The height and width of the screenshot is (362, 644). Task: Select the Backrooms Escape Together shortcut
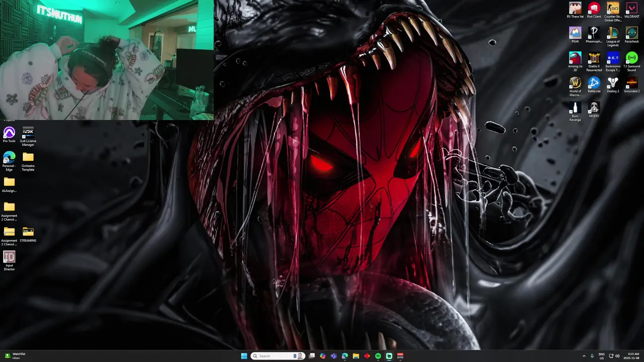(613, 61)
